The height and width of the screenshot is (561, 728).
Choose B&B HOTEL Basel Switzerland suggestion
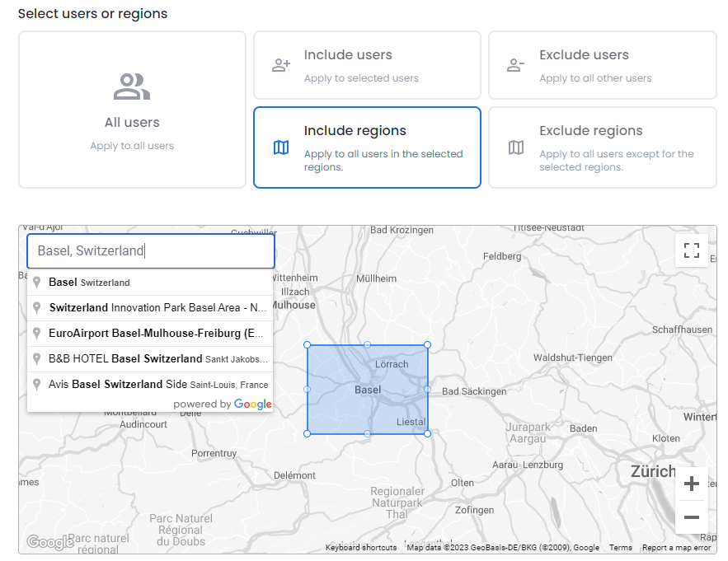pyautogui.click(x=150, y=358)
